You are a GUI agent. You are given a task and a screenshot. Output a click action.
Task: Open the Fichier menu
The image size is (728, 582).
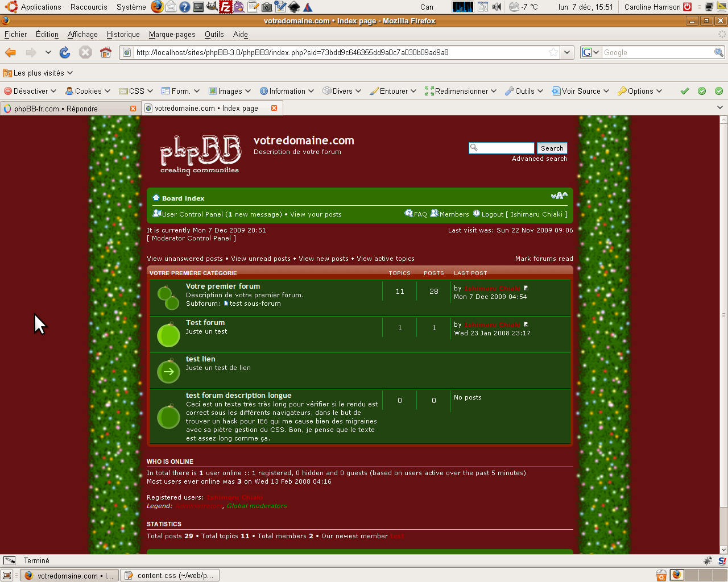tap(16, 34)
